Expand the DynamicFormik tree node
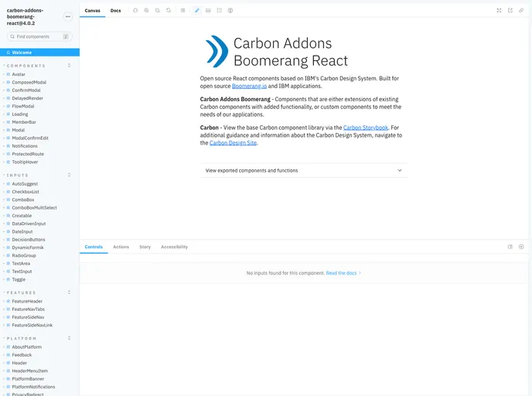 click(4, 247)
